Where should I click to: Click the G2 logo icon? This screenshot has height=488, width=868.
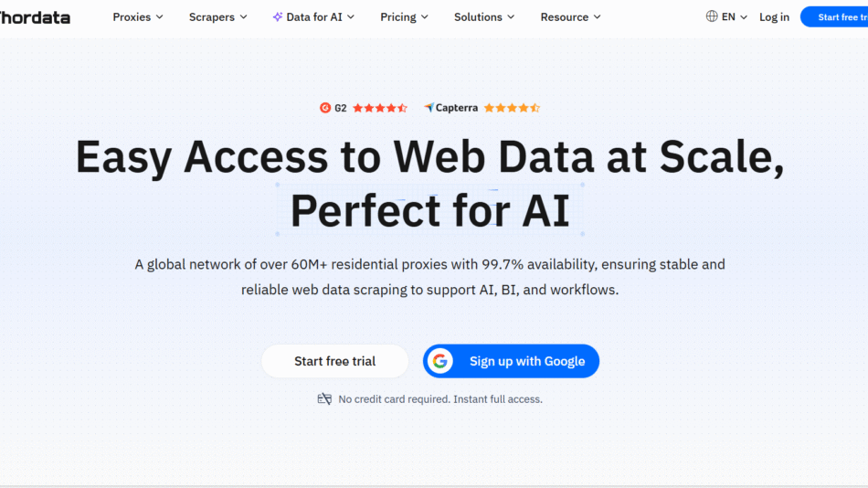[x=325, y=108]
